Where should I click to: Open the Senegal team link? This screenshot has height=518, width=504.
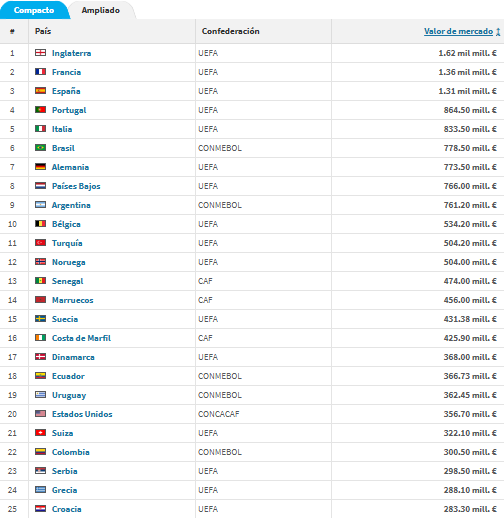coord(68,281)
